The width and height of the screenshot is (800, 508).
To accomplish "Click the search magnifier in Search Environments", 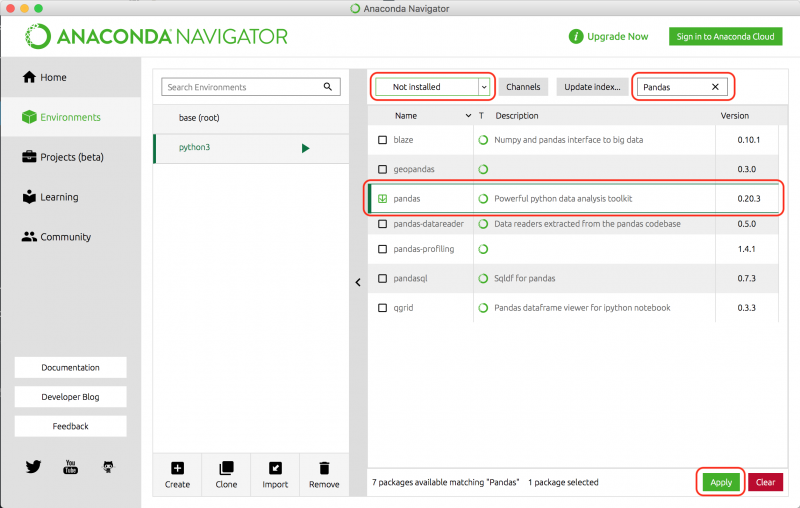I will click(328, 87).
